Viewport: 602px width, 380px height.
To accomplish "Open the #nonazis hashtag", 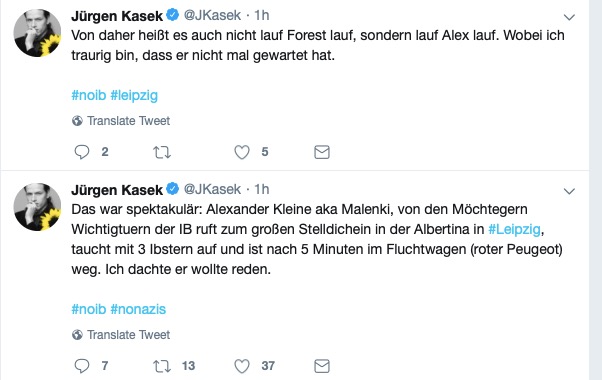I will (138, 309).
